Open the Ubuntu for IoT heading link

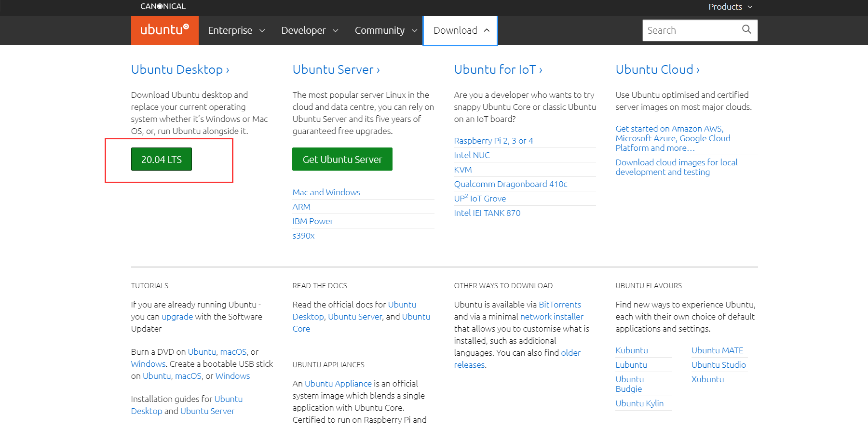pyautogui.click(x=498, y=69)
